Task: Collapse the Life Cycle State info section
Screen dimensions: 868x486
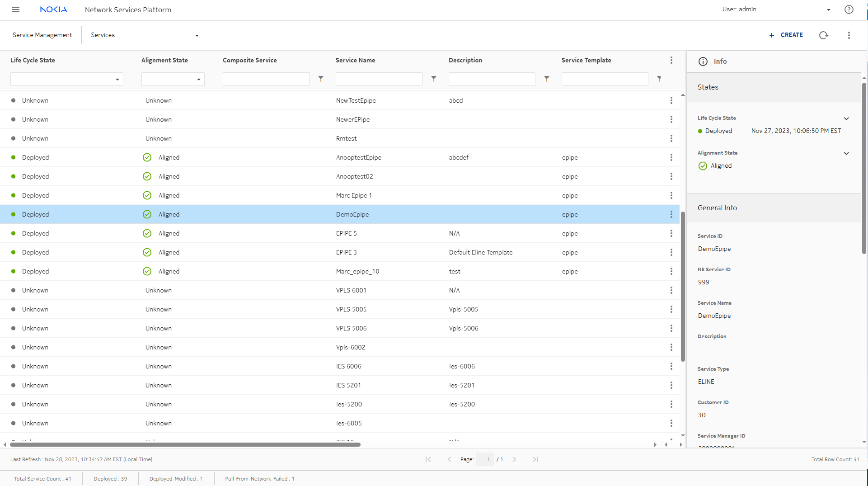Action: coord(846,118)
